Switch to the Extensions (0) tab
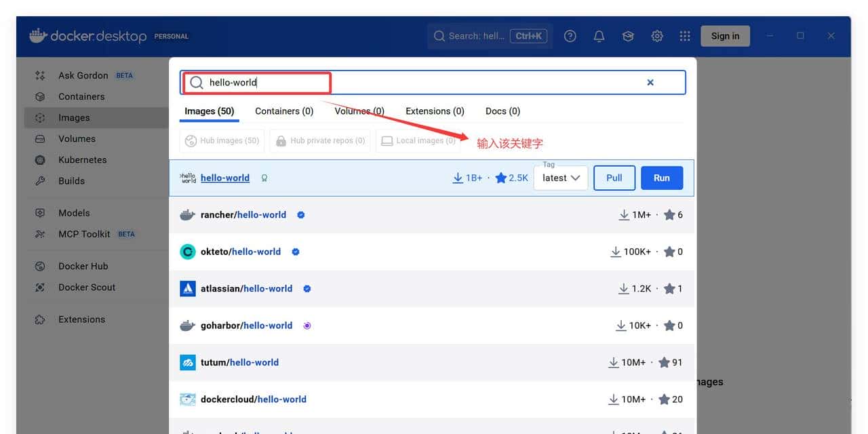 pos(435,111)
